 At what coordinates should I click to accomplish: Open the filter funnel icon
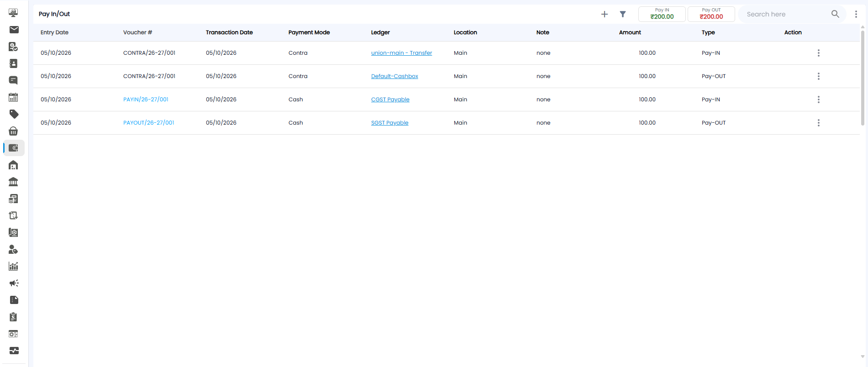(x=623, y=14)
